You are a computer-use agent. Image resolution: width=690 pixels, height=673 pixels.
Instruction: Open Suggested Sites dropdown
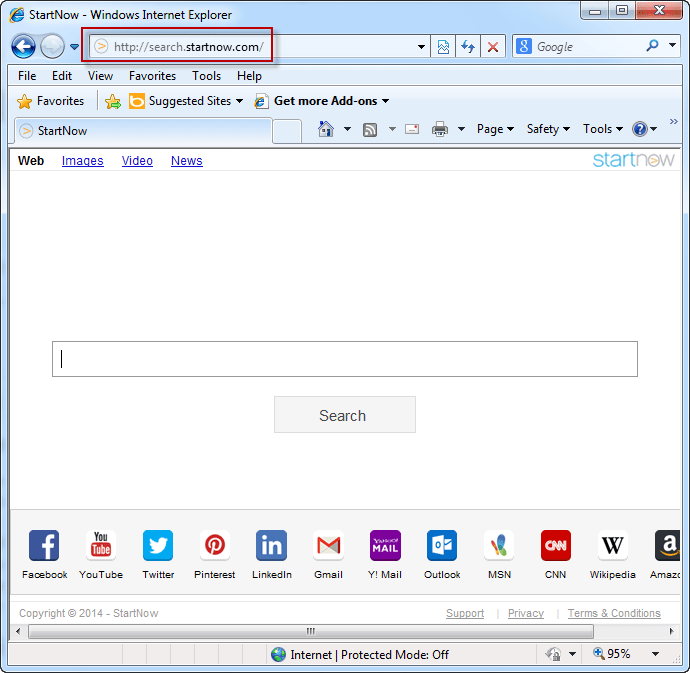point(186,101)
